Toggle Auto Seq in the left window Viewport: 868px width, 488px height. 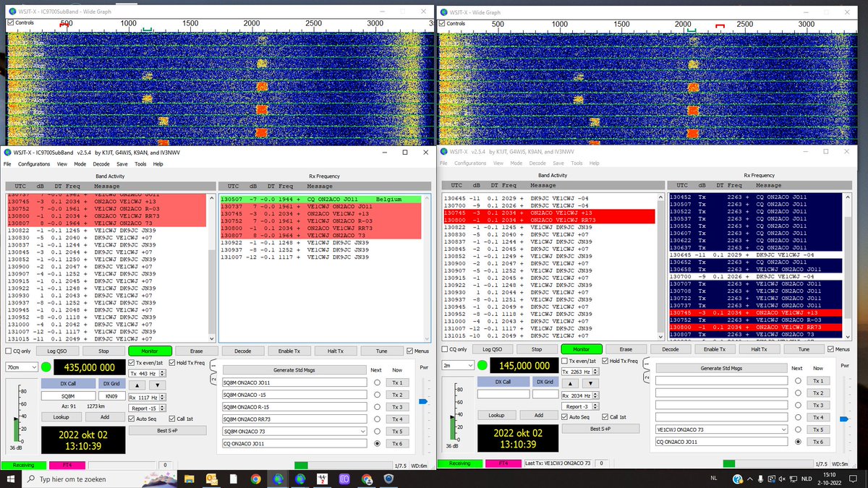[132, 418]
